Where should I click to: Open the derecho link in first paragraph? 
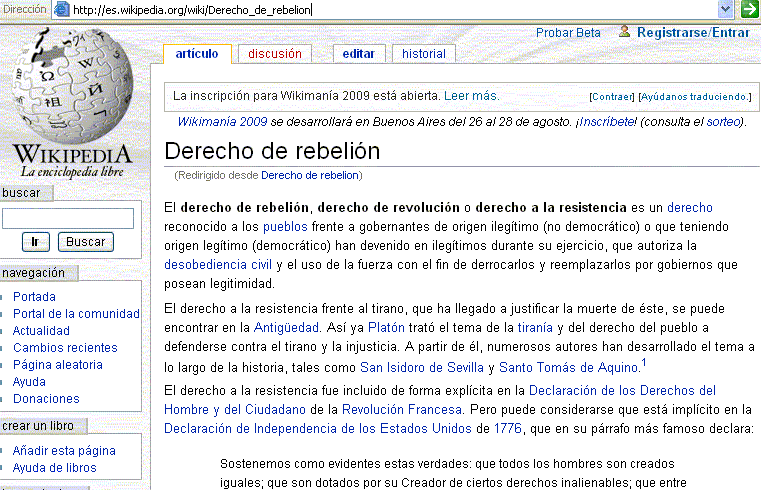pyautogui.click(x=690, y=208)
